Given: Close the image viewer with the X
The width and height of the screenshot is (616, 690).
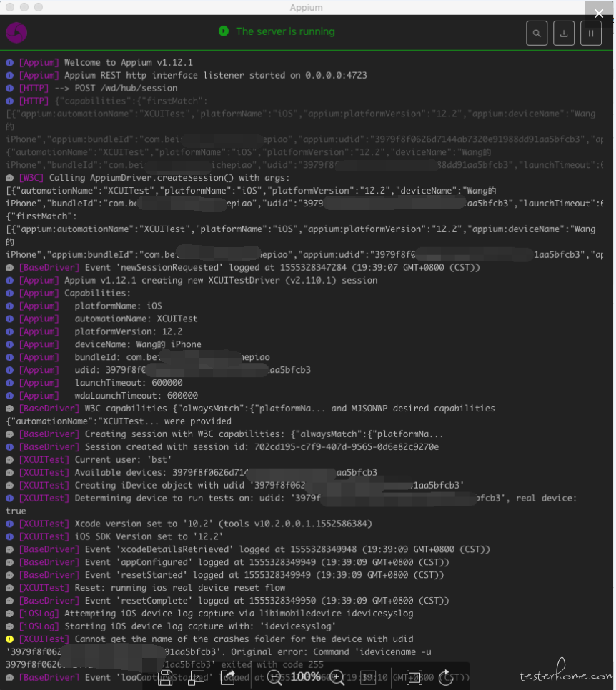Looking at the screenshot, I should tap(599, 14).
